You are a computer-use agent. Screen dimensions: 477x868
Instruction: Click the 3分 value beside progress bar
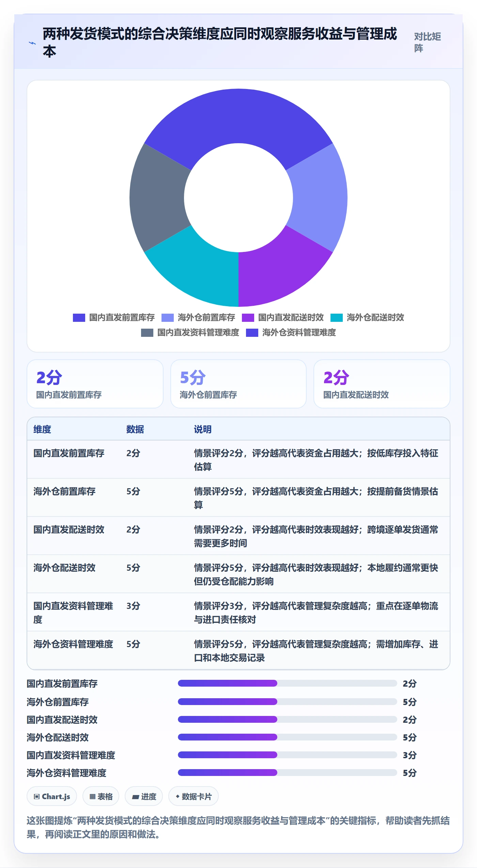pos(410,755)
